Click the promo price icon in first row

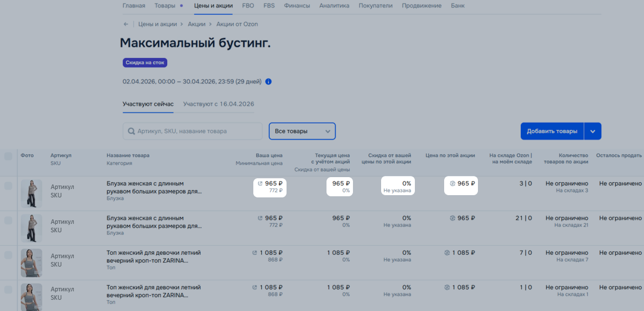pos(452,184)
